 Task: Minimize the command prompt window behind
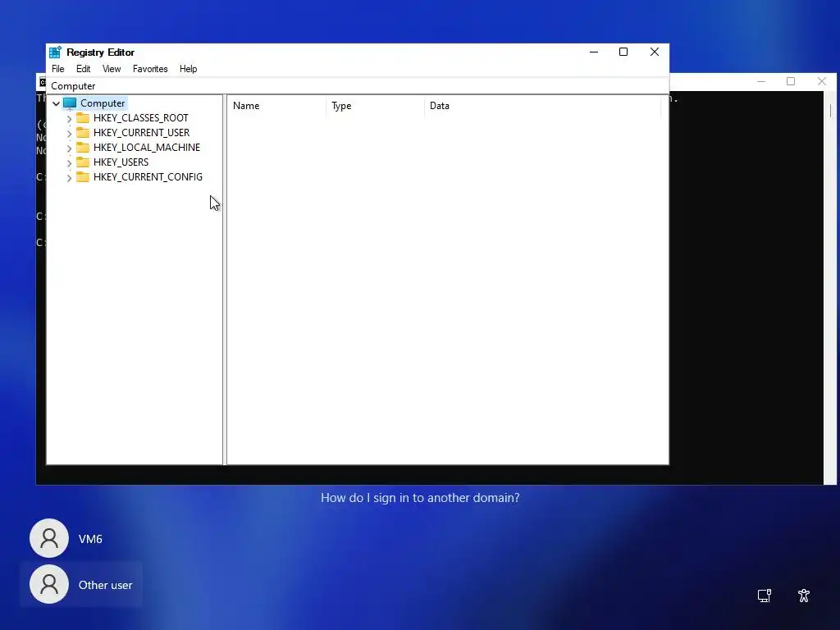(761, 81)
